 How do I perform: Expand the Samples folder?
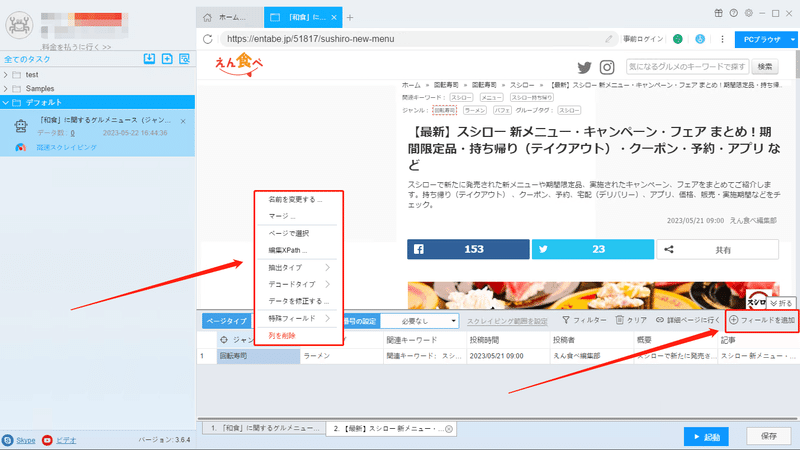pyautogui.click(x=6, y=88)
